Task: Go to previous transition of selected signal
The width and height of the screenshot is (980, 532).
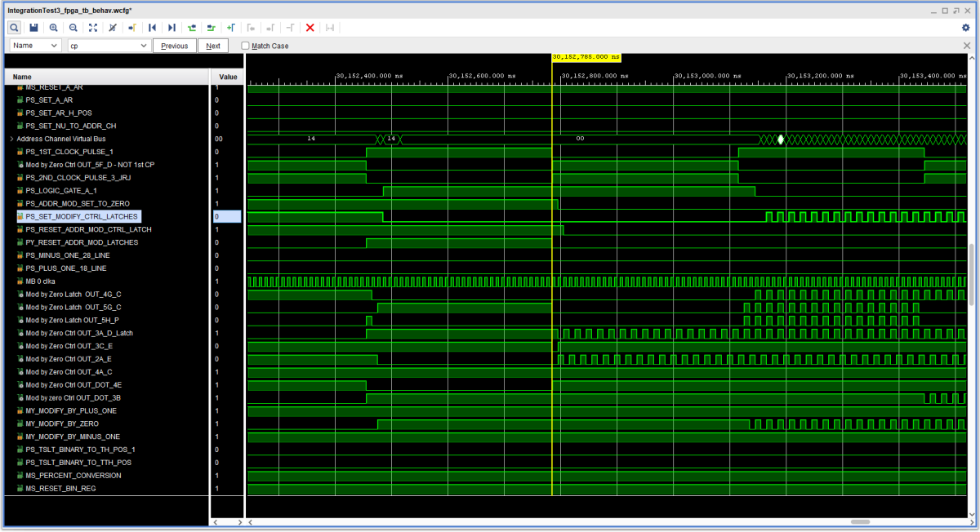Action: [x=191, y=27]
